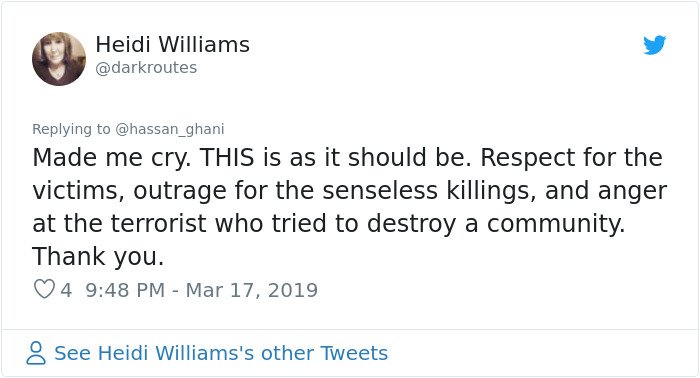Viewport: 700px width, 378px height.
Task: Open the @hassan_ghani mention link
Action: coord(170,129)
